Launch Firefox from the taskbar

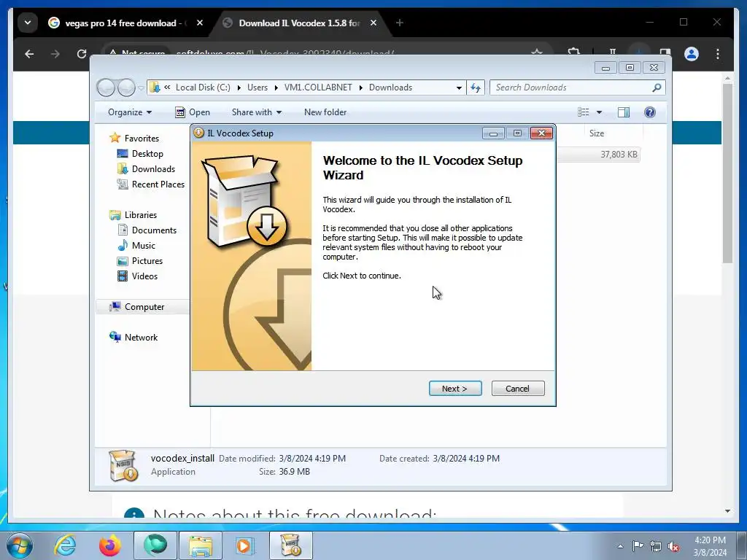point(110,545)
